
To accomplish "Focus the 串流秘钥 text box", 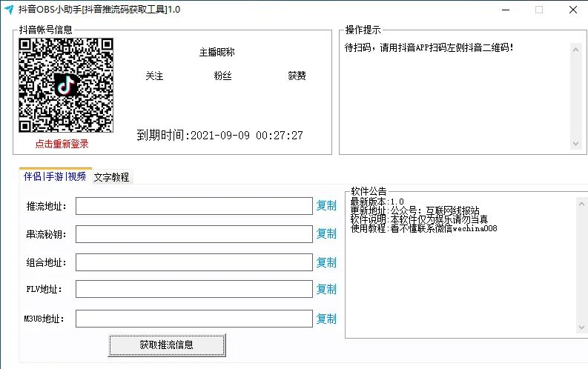I will coord(194,234).
